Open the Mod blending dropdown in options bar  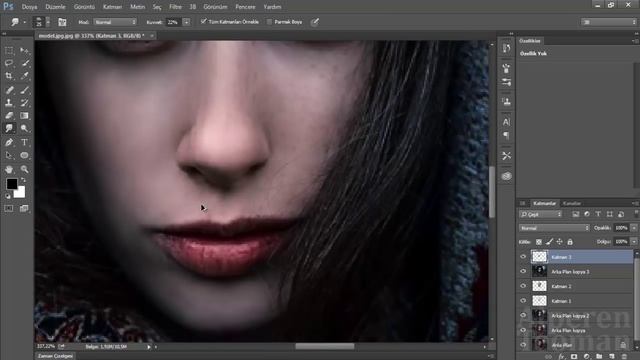tap(115, 22)
